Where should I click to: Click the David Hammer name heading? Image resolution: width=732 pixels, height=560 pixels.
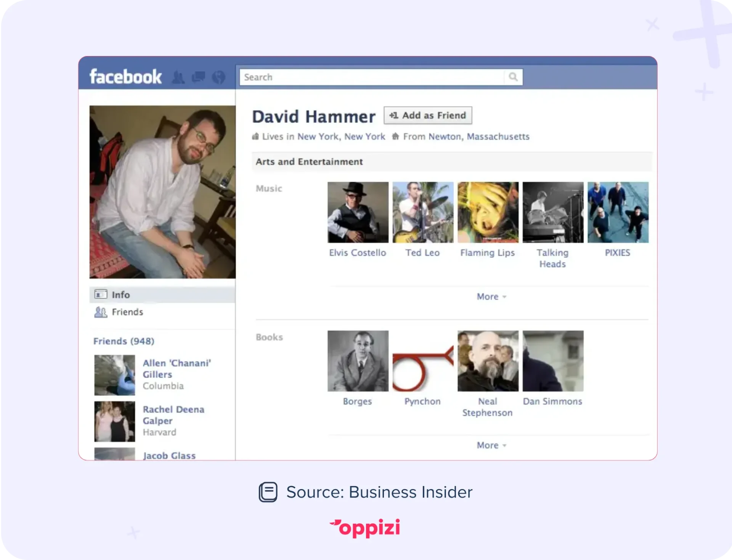[314, 117]
